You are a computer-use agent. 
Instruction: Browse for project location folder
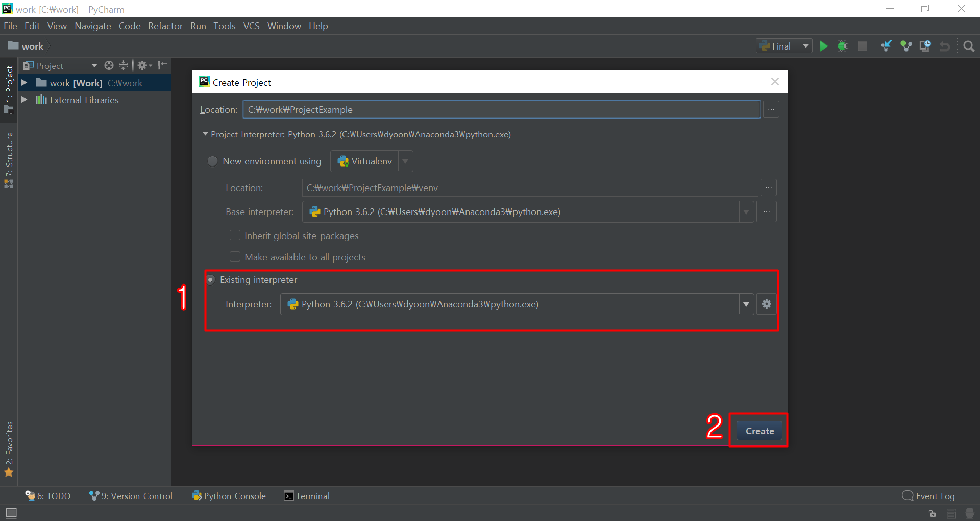(771, 110)
